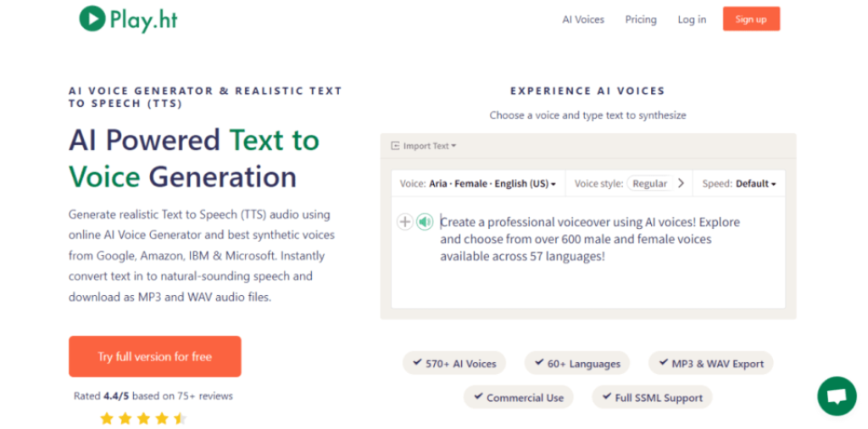Show more voice styles with right chevron

[x=681, y=183]
